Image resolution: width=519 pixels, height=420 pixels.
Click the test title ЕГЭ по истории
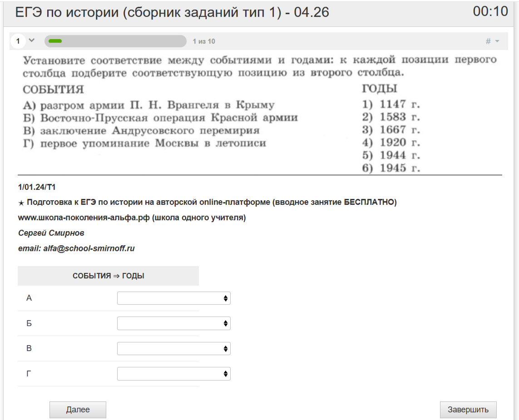172,13
